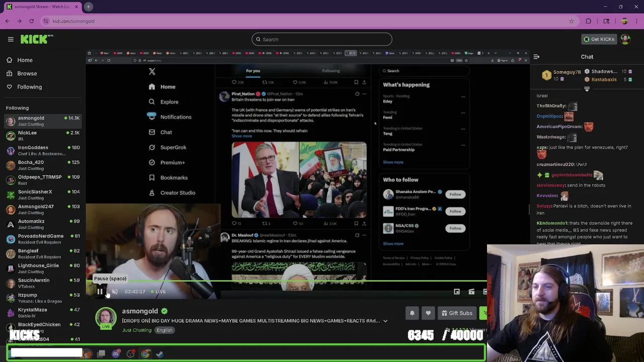Image resolution: width=644 pixels, height=362 pixels.
Task: Open asmongold's channel avatar
Action: pos(106,318)
